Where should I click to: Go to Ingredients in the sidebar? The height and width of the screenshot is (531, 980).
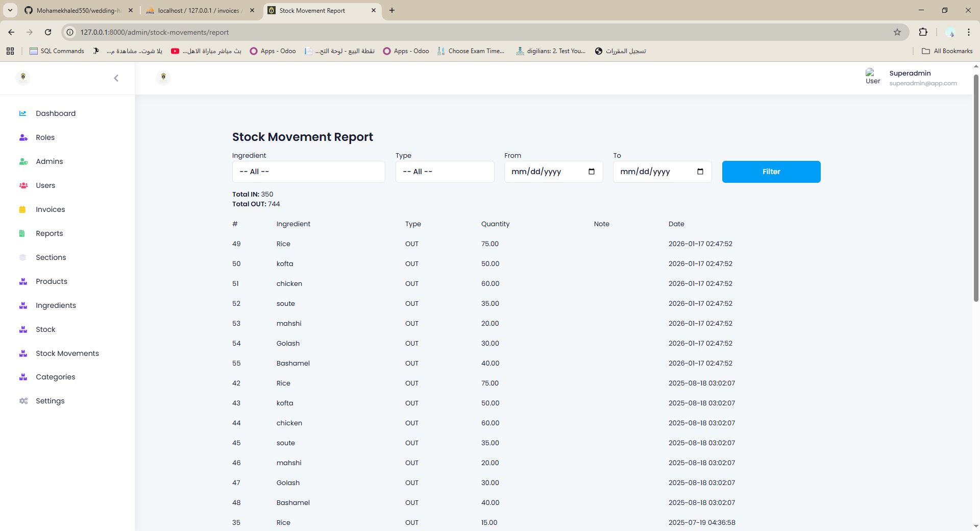coord(56,305)
